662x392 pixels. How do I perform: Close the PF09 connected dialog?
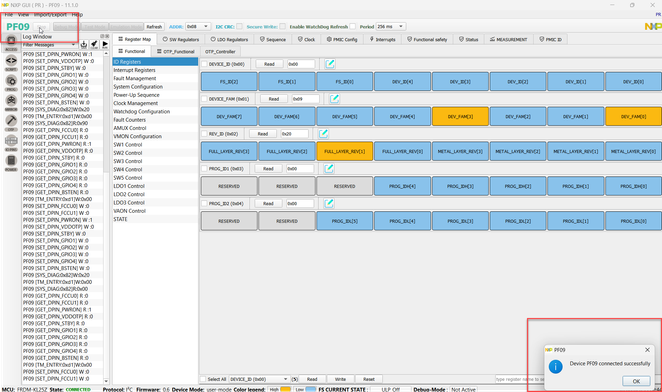pos(647,350)
